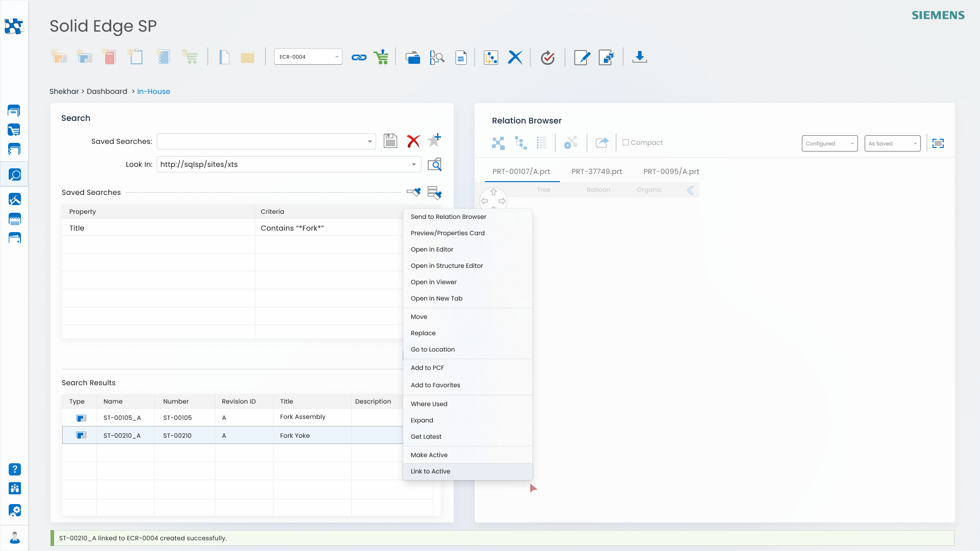This screenshot has height=551, width=980.
Task: Save the current search with disk icon
Action: [x=390, y=141]
